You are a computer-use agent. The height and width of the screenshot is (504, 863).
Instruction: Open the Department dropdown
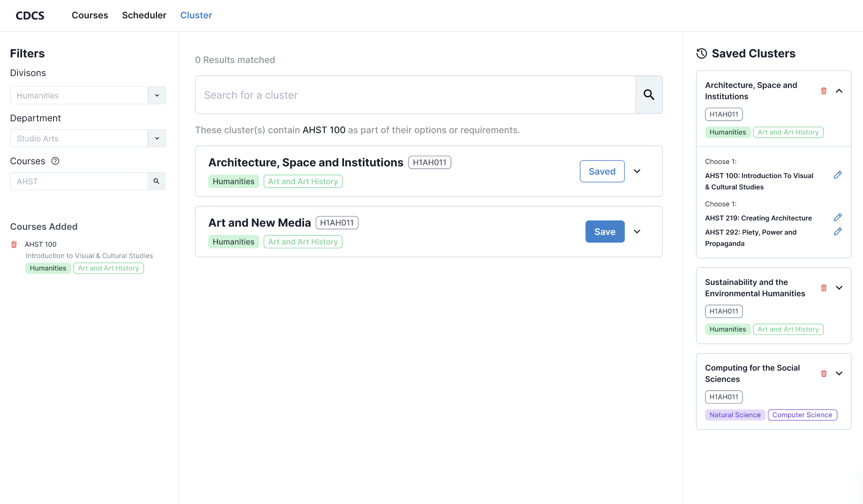click(x=157, y=138)
